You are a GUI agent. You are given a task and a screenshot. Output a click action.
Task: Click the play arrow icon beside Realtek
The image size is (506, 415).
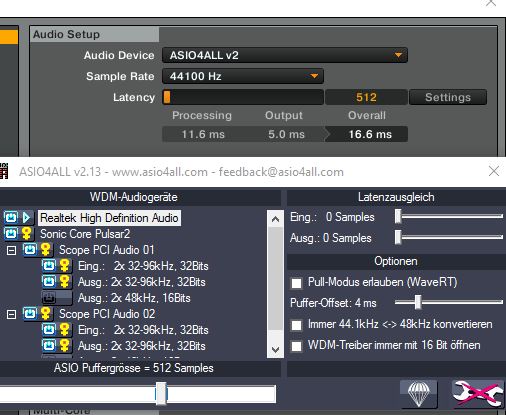26,218
